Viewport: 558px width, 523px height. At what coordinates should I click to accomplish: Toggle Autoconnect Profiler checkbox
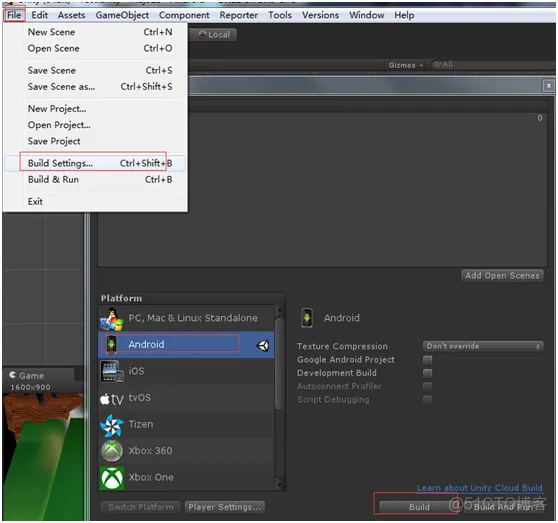click(x=427, y=386)
